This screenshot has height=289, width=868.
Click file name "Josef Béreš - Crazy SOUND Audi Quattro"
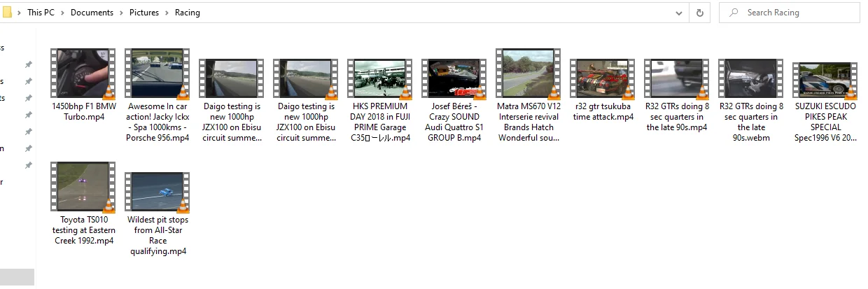click(x=454, y=122)
